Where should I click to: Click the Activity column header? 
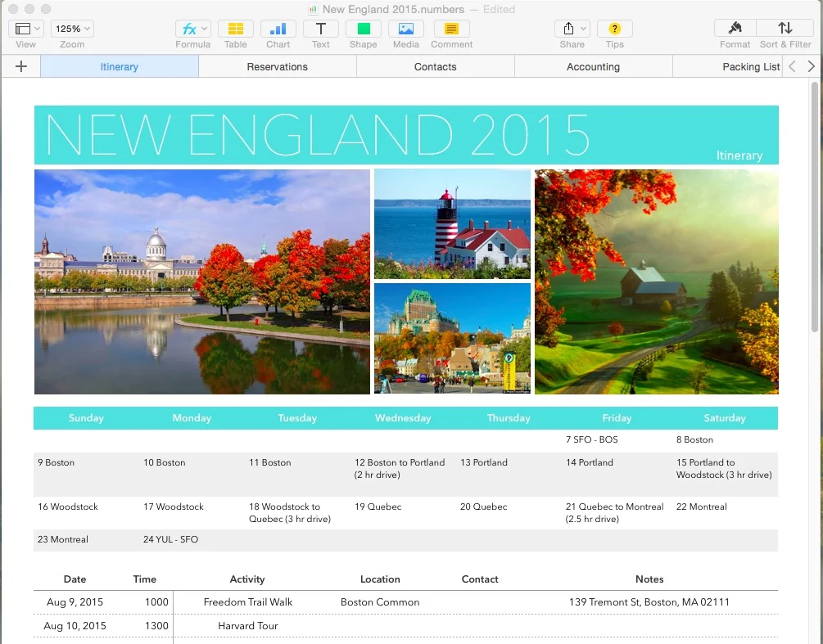click(x=247, y=579)
